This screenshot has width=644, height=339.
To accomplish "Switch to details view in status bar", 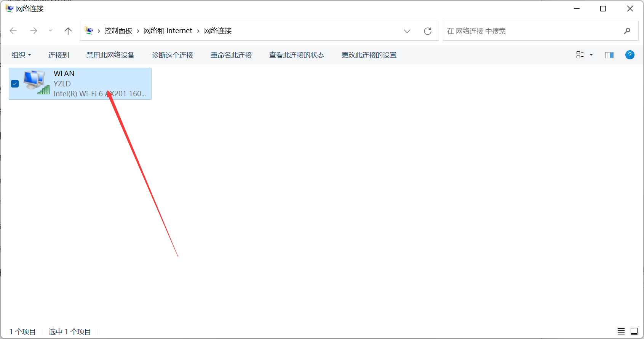I will 621,331.
